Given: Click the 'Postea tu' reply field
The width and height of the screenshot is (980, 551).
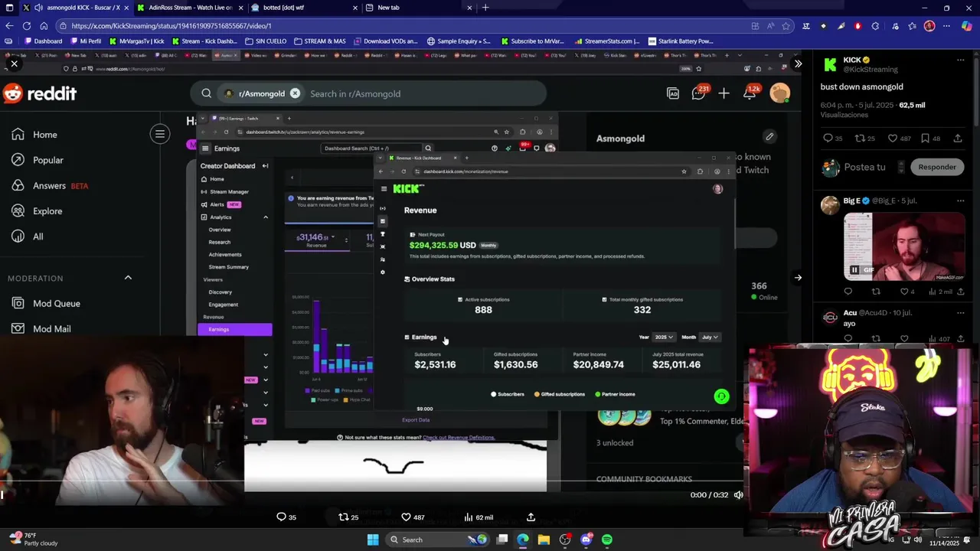Looking at the screenshot, I should (864, 167).
